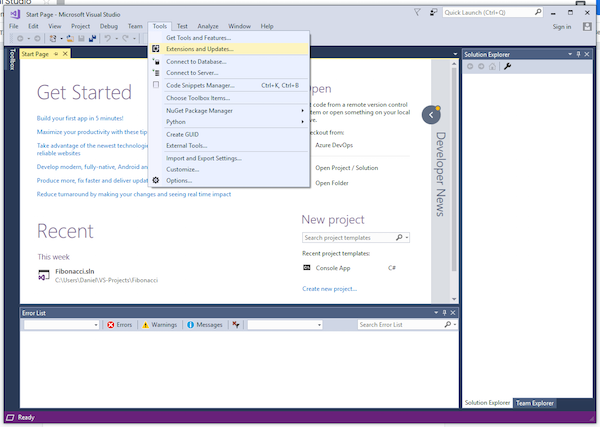Click the Open Project / Solution link
600x427 pixels.
point(347,168)
